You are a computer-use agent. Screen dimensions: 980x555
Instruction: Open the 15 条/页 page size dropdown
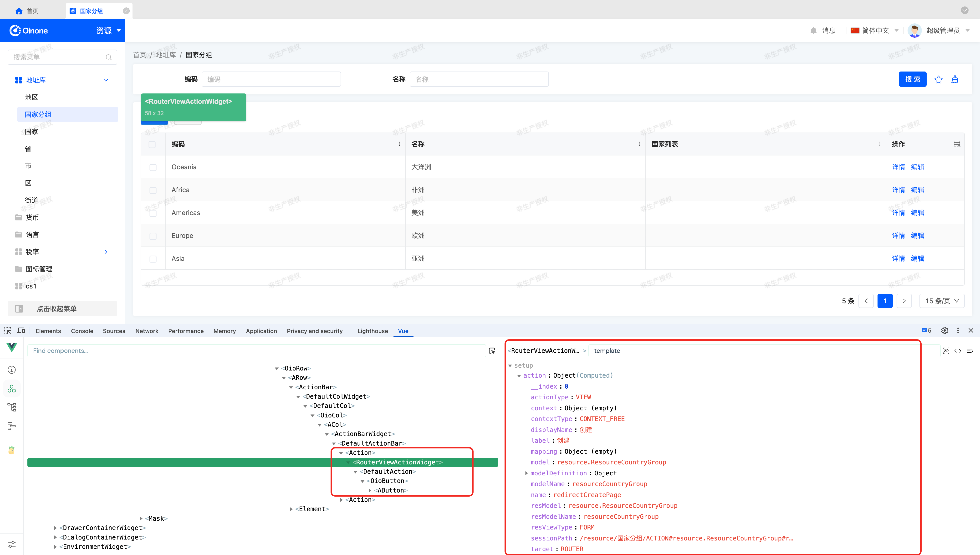click(942, 301)
